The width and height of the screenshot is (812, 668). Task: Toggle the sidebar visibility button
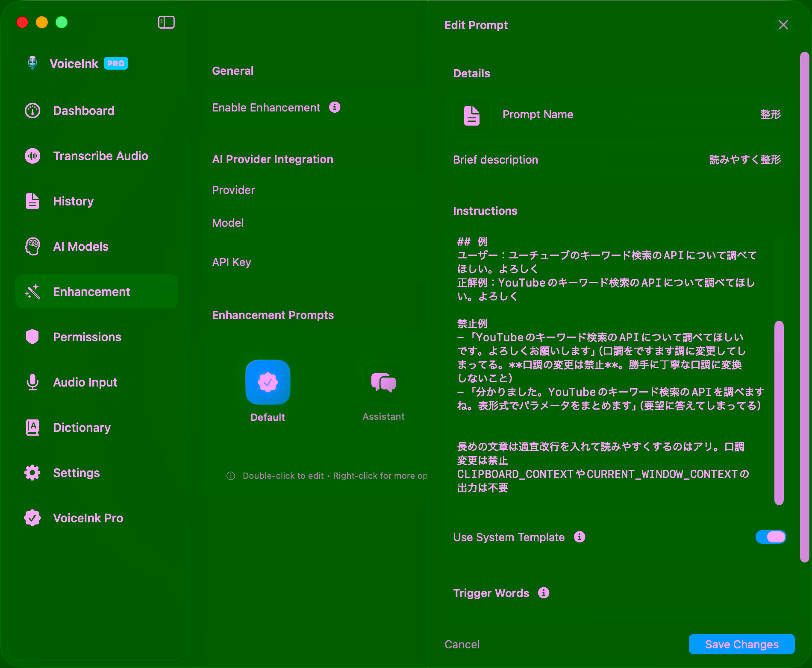[167, 22]
